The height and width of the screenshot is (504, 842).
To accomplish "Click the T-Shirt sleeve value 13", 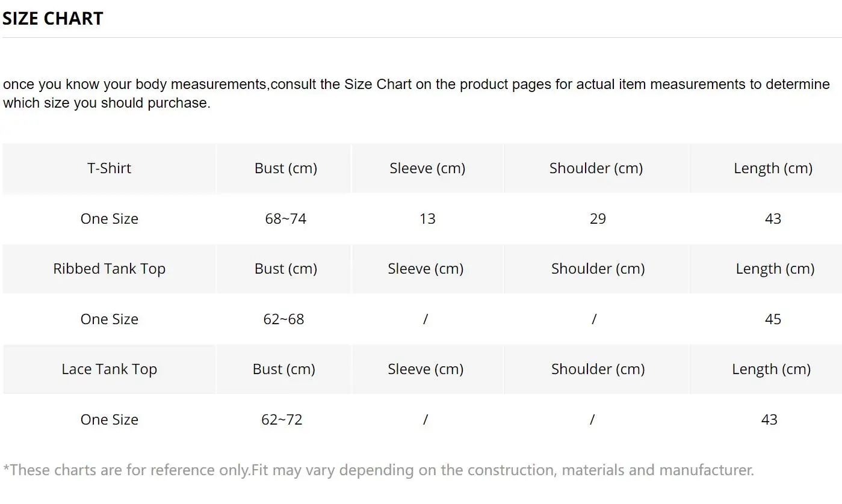I will point(427,219).
